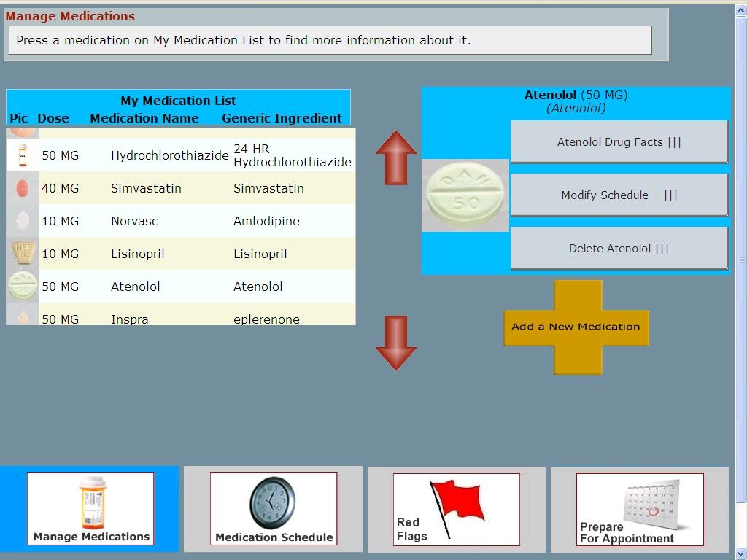Go to Prepare For Appointment
747x560 pixels.
coord(640,509)
